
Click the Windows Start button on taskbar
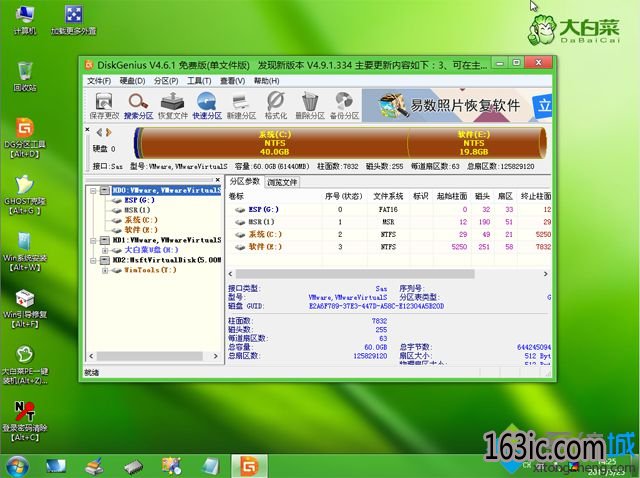coord(17,465)
